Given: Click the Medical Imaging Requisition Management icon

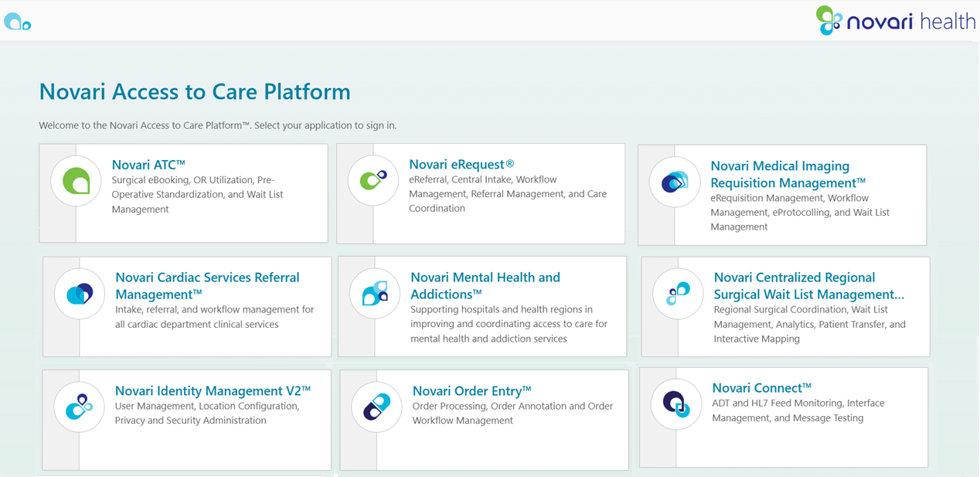Looking at the screenshot, I should click(x=675, y=182).
